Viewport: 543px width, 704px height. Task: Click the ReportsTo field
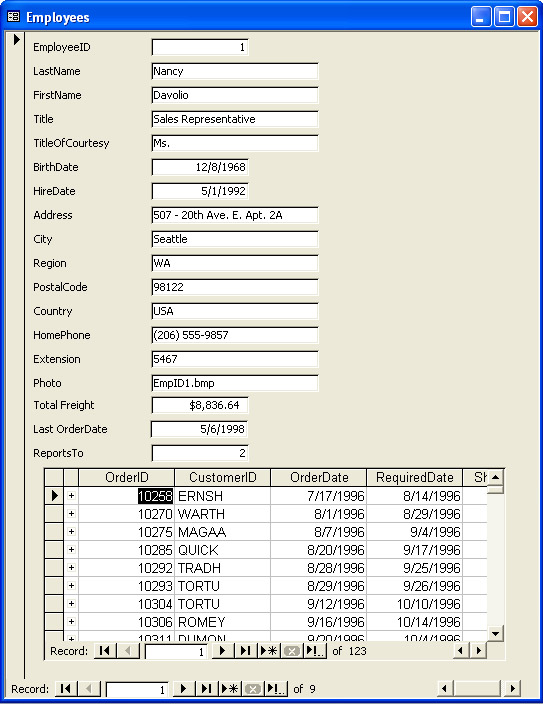coord(200,453)
